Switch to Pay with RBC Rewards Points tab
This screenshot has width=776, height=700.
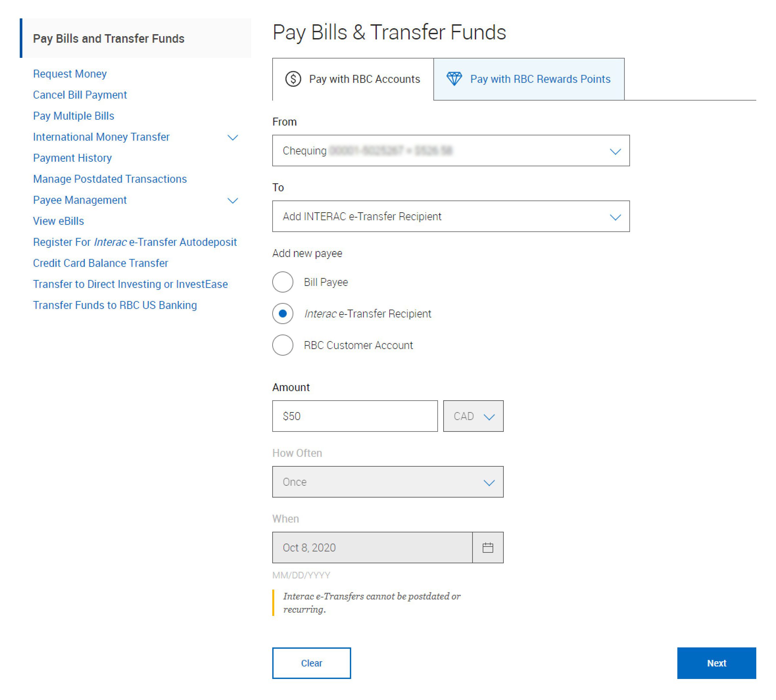coord(529,79)
